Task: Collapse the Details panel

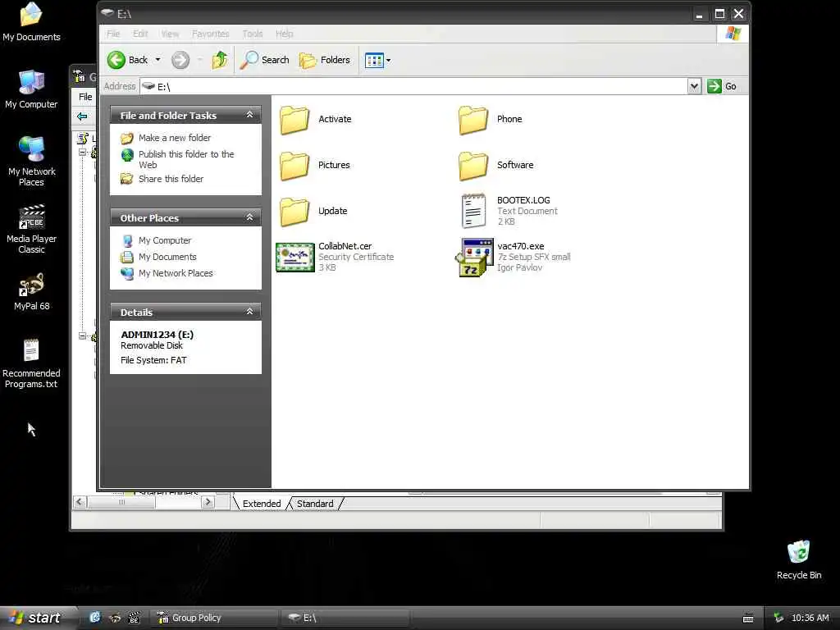Action: (249, 312)
